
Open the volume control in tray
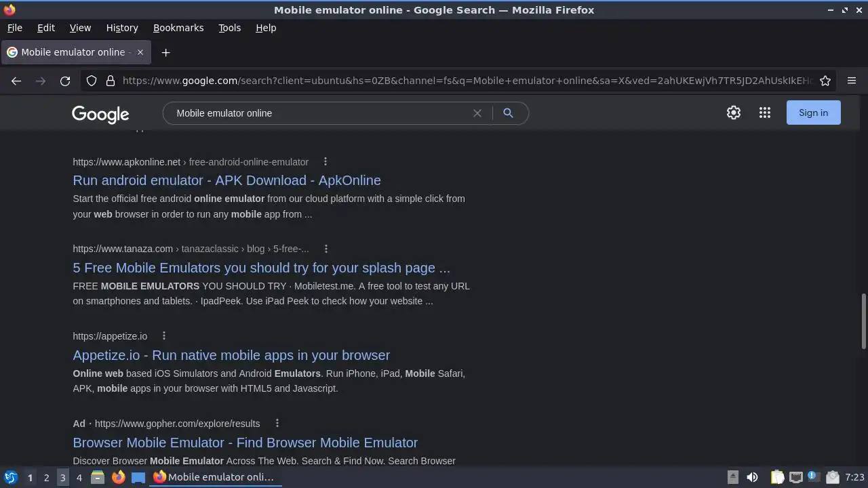tap(752, 477)
